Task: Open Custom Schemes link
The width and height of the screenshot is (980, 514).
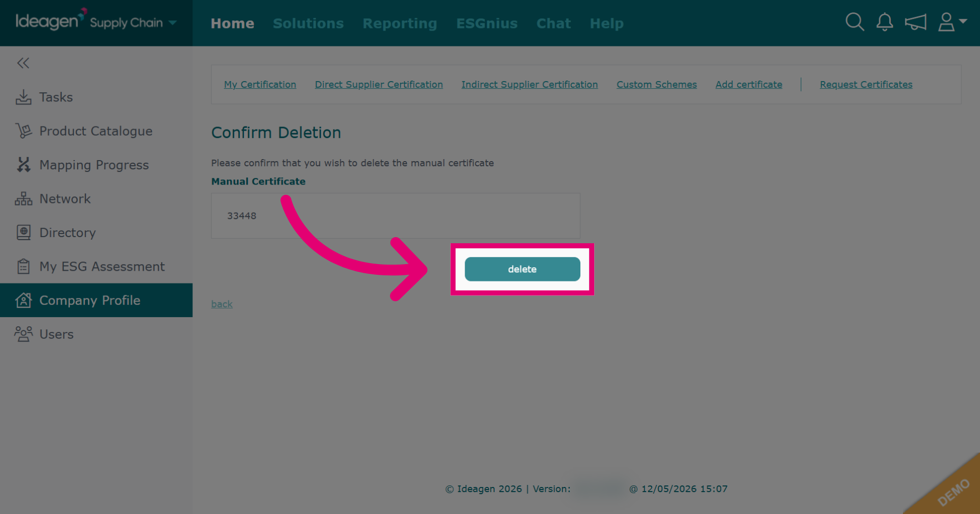Action: click(x=656, y=85)
